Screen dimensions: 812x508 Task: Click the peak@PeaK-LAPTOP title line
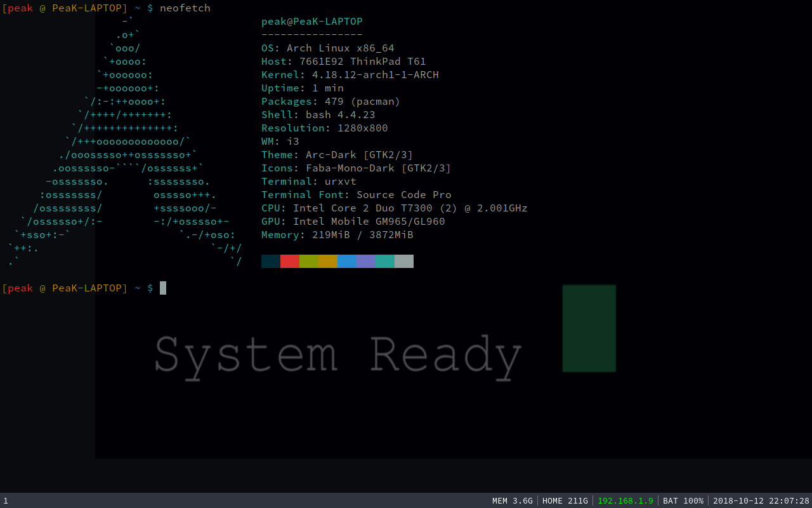(312, 22)
